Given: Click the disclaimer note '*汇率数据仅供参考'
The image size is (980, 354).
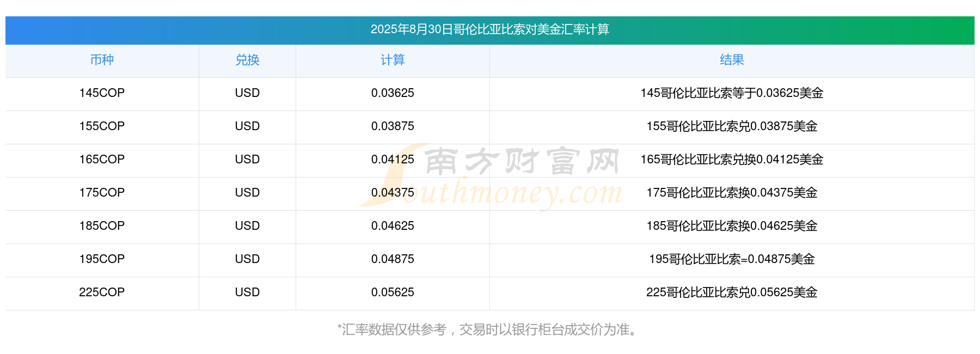Looking at the screenshot, I should pyautogui.click(x=392, y=329).
